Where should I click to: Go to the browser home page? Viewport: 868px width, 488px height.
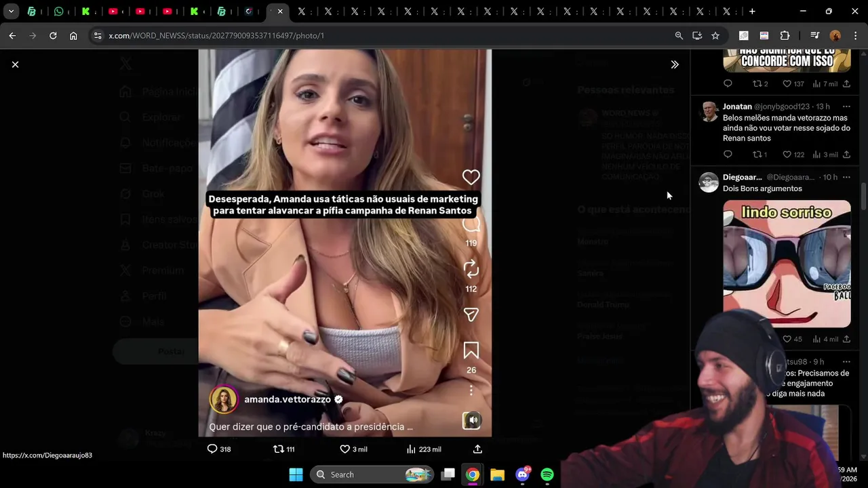click(73, 35)
